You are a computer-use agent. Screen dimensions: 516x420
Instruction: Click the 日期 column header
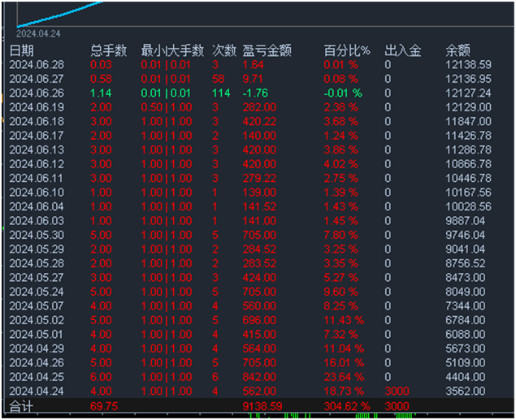click(x=22, y=50)
